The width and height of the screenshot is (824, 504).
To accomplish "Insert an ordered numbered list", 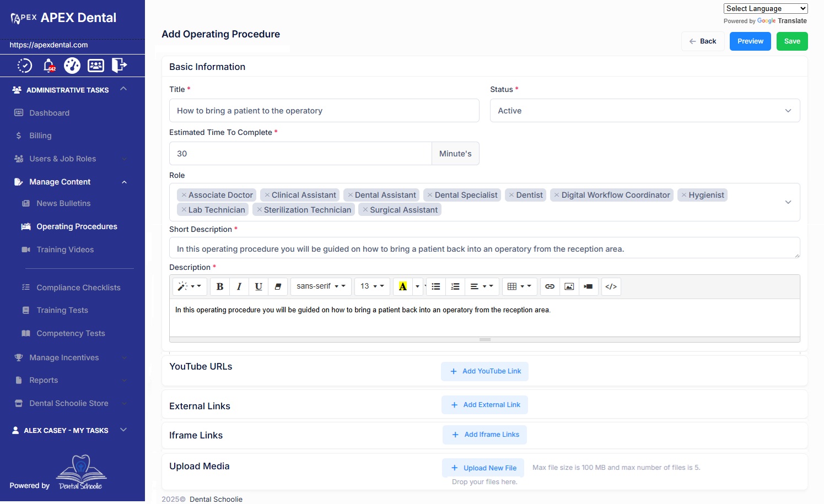I will pyautogui.click(x=455, y=286).
